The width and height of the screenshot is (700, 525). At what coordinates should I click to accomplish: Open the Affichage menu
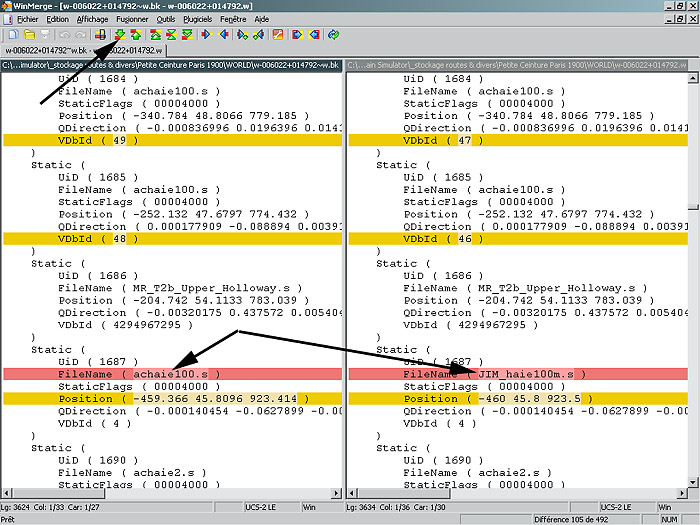92,19
